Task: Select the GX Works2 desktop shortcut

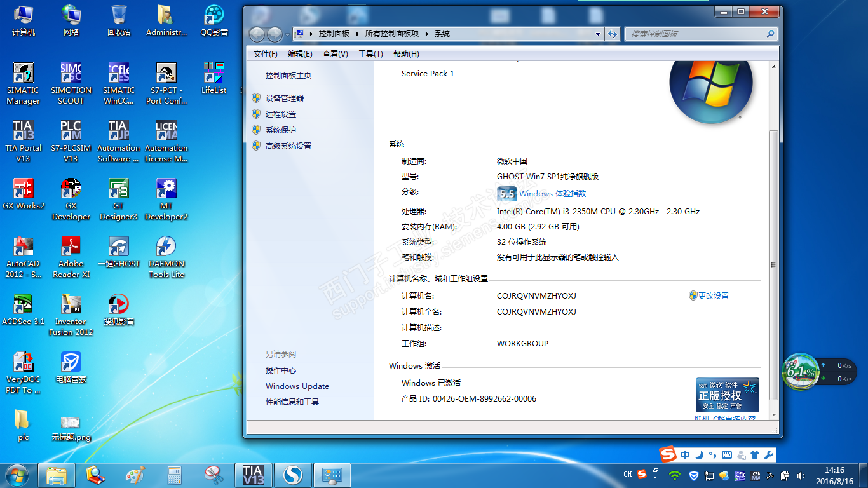Action: point(24,194)
